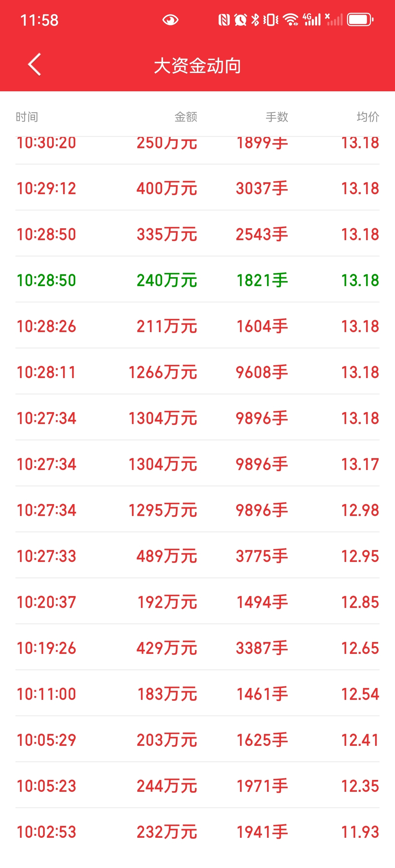This screenshot has width=395, height=868.
Task: Tap the 均价 column header
Action: (x=368, y=117)
